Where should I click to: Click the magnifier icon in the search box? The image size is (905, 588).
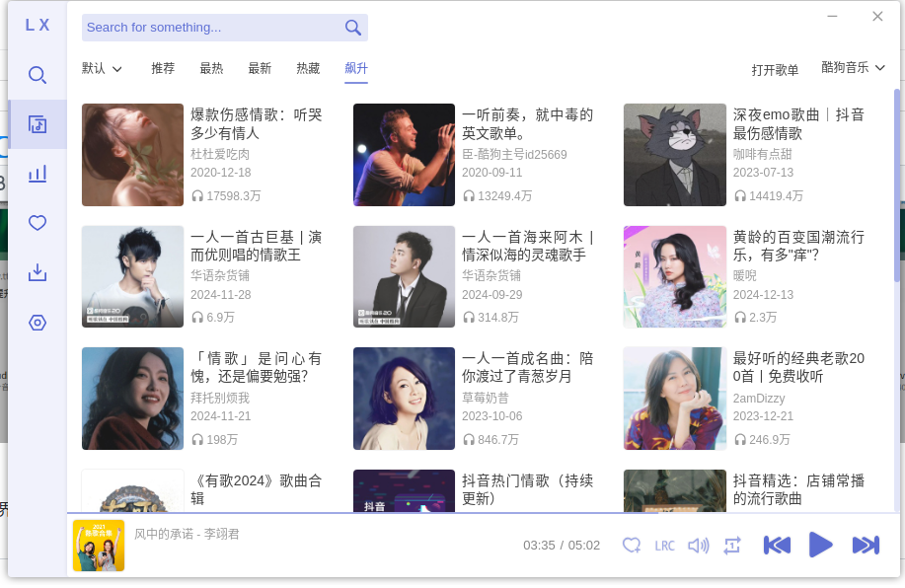point(352,27)
